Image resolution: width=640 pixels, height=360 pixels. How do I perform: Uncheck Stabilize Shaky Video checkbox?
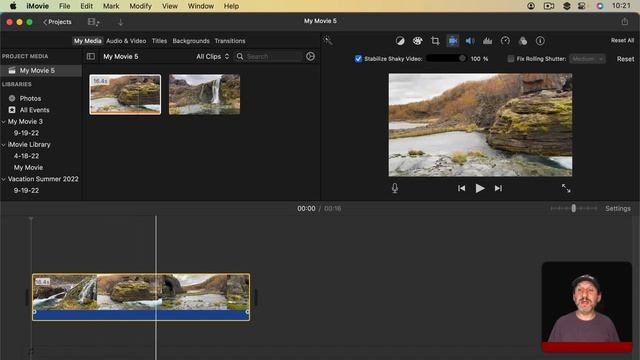pyautogui.click(x=358, y=59)
